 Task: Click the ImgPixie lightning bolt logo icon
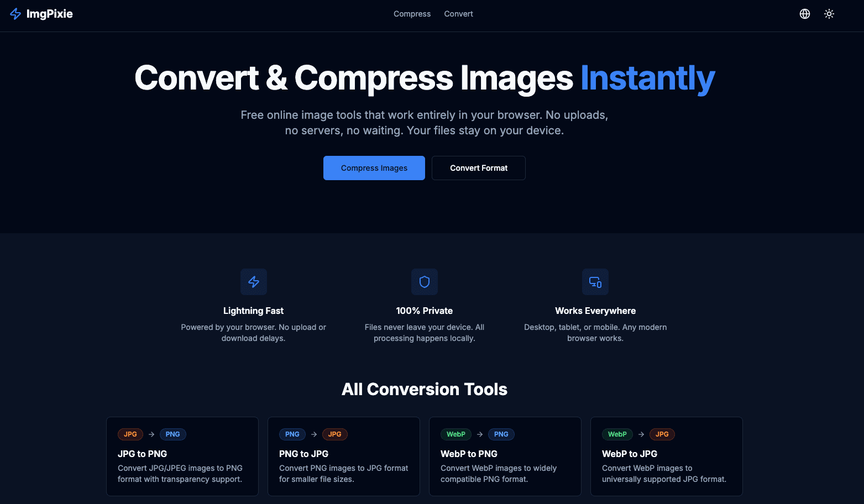[x=15, y=14]
